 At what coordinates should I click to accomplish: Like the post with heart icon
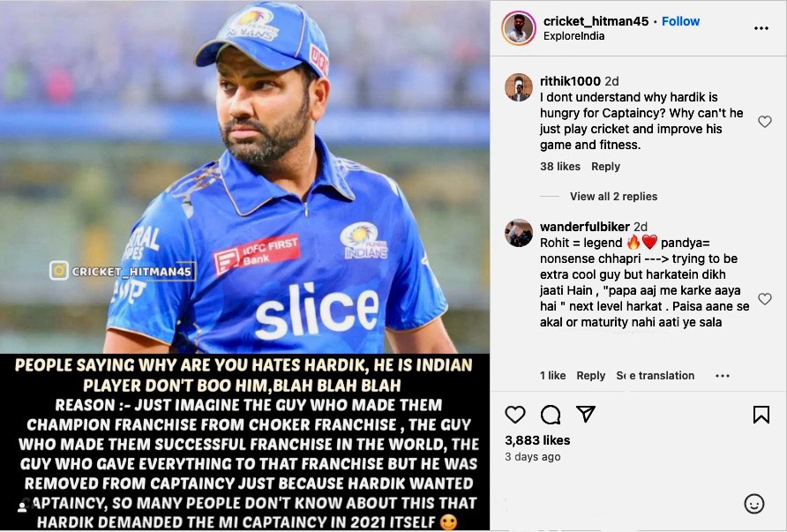515,415
